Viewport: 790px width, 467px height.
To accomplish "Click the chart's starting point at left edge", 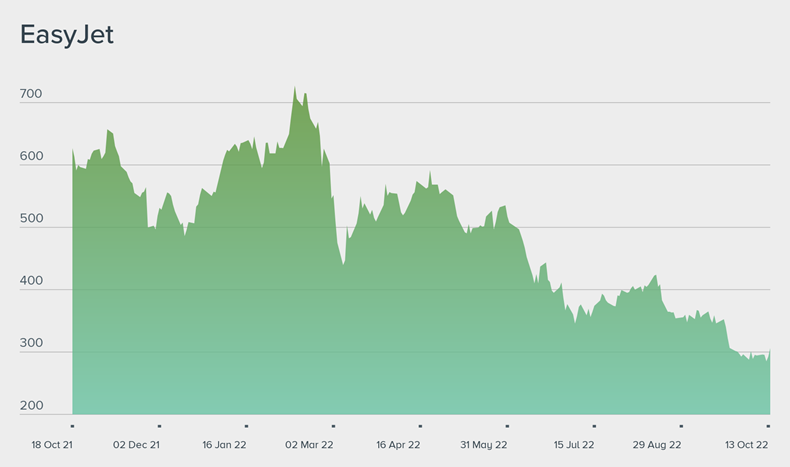I will [x=73, y=150].
